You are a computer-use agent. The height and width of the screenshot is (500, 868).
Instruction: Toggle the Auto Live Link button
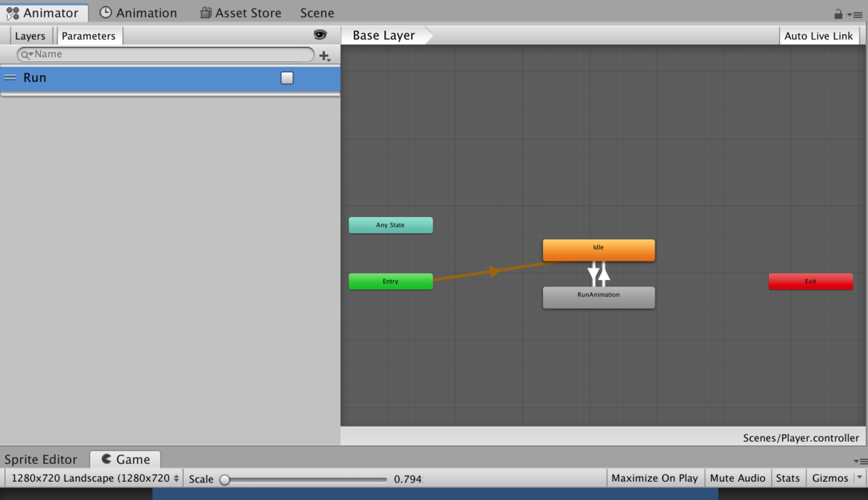pyautogui.click(x=819, y=35)
